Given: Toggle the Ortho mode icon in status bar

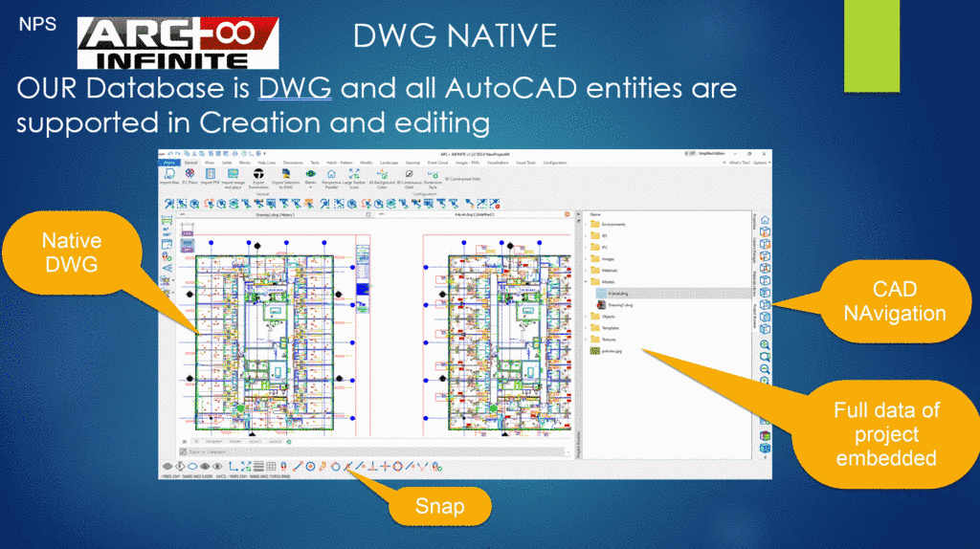Looking at the screenshot, I should (x=234, y=467).
